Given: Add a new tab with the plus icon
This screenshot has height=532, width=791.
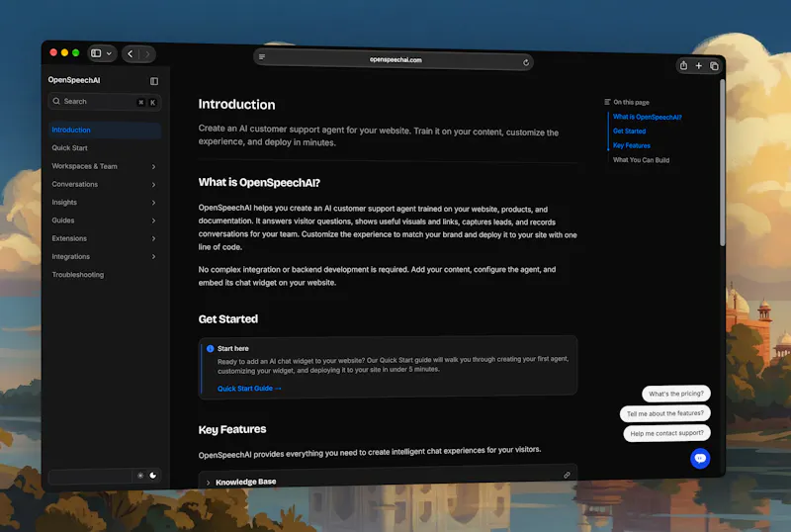Looking at the screenshot, I should [x=699, y=65].
